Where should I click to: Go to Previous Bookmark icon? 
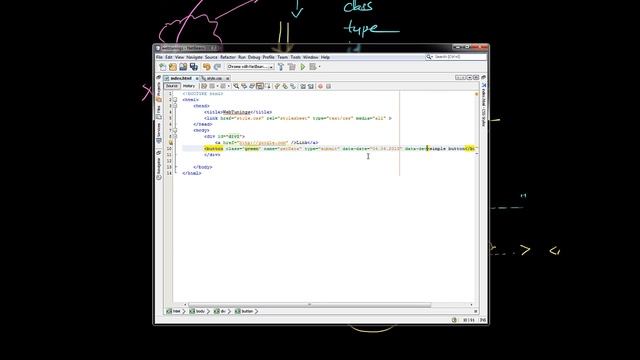click(x=277, y=86)
